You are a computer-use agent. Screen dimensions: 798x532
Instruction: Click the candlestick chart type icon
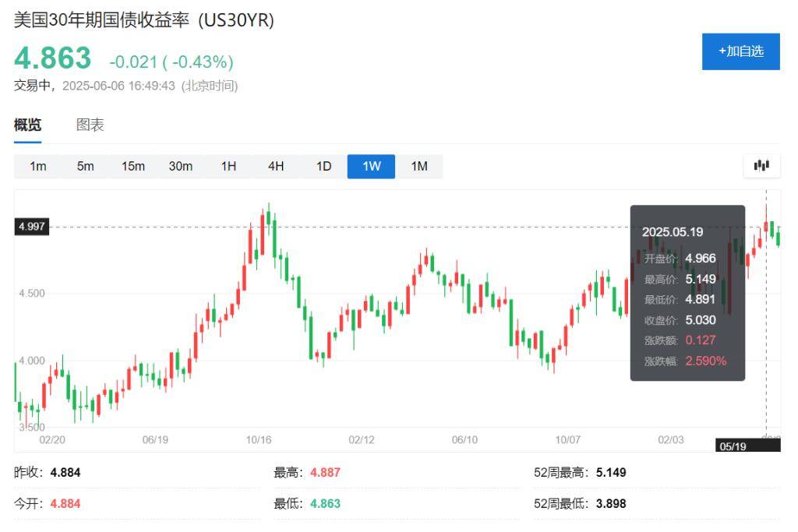(761, 165)
